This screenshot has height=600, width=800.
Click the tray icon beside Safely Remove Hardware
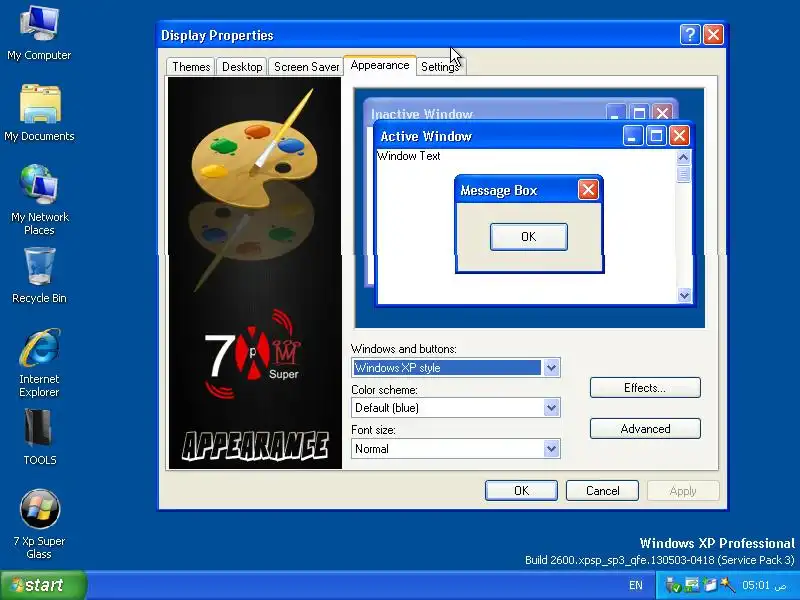(x=692, y=585)
